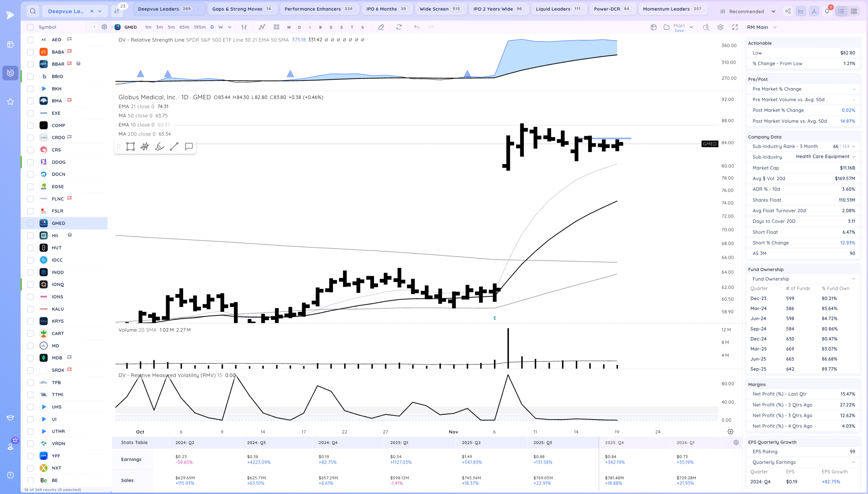Click Save under Main layout

pyautogui.click(x=679, y=31)
